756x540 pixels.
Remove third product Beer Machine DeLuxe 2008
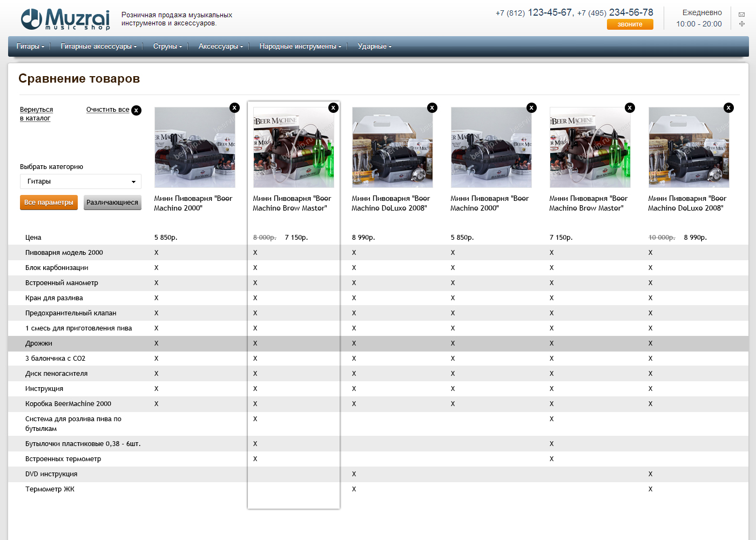click(x=432, y=107)
